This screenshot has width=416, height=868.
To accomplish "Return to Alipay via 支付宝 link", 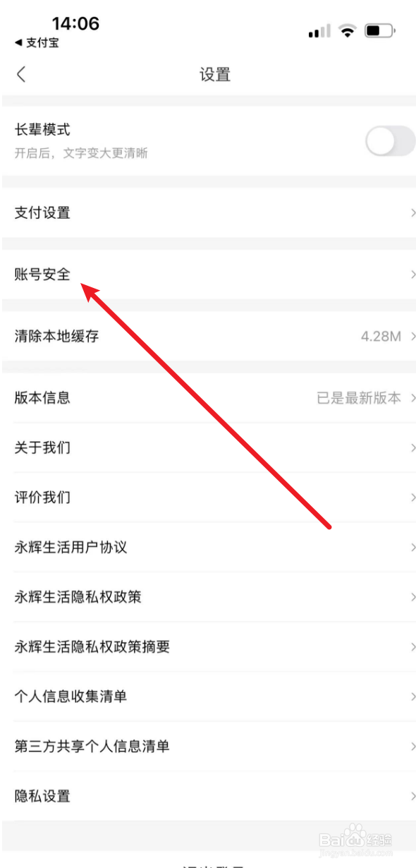I will (37, 43).
